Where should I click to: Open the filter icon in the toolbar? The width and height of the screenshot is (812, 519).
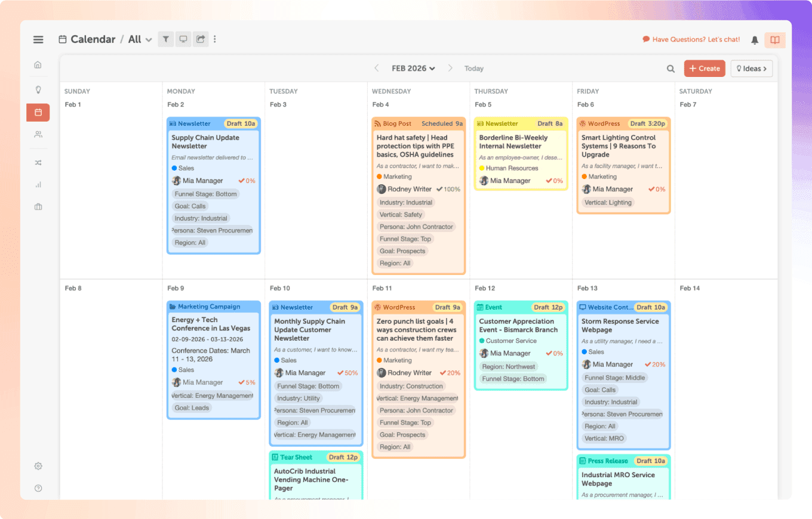(x=165, y=39)
